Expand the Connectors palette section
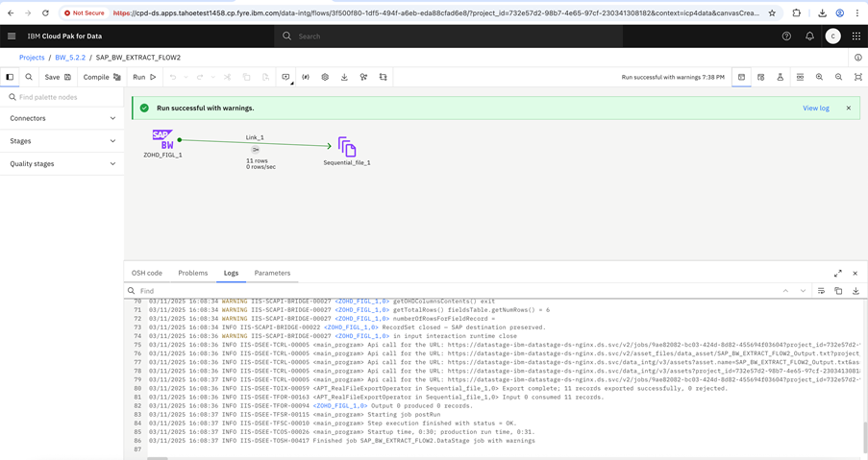This screenshot has width=868, height=460. 62,118
